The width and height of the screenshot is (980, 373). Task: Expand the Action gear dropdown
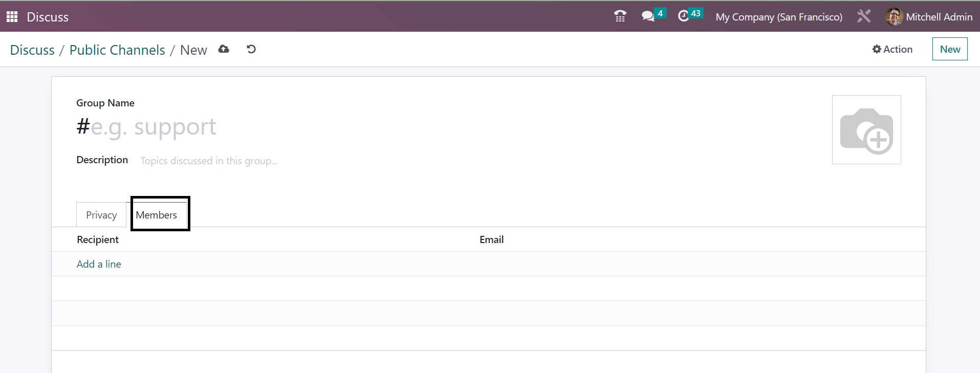point(892,49)
